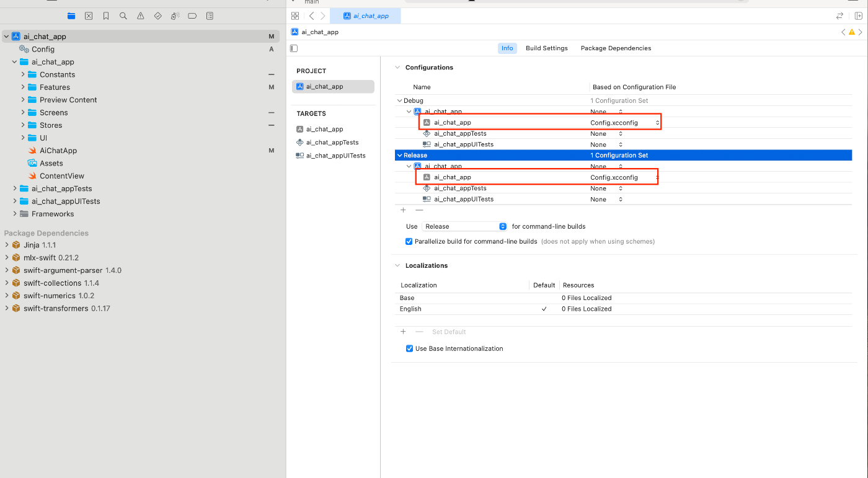868x478 pixels.
Task: Go forward in editor history
Action: [322, 15]
